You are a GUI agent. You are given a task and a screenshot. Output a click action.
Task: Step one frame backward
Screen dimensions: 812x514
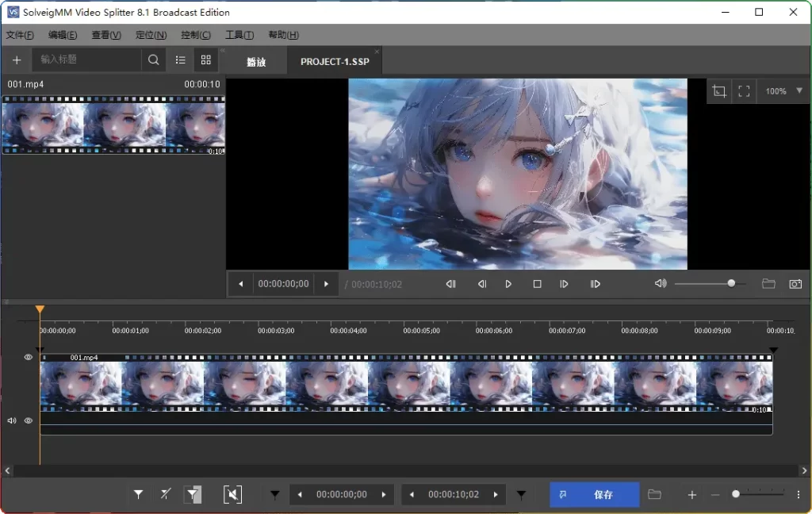[x=482, y=284]
